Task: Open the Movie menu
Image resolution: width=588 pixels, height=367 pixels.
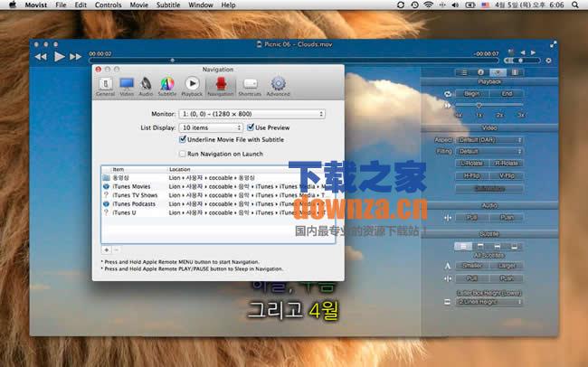Action: (138, 5)
